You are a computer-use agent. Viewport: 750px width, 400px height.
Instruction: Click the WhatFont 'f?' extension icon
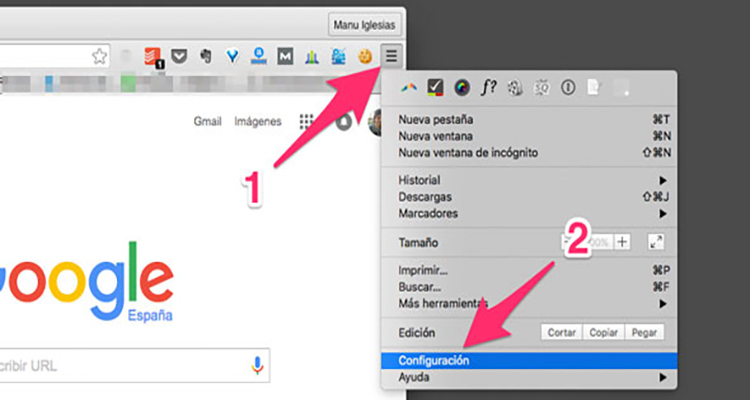pyautogui.click(x=489, y=88)
